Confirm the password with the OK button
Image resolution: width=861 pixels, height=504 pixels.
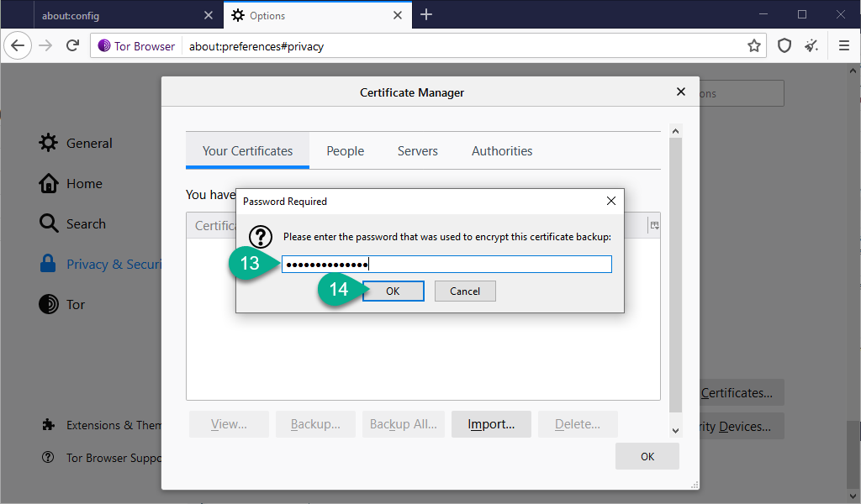(393, 291)
